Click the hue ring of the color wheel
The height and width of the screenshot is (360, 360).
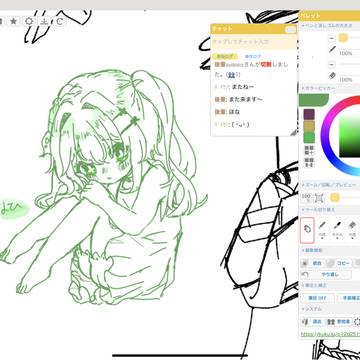(326, 135)
